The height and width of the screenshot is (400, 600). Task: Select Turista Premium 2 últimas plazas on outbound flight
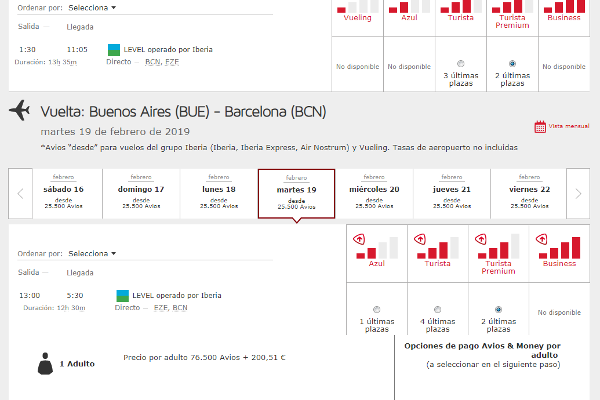[512, 64]
